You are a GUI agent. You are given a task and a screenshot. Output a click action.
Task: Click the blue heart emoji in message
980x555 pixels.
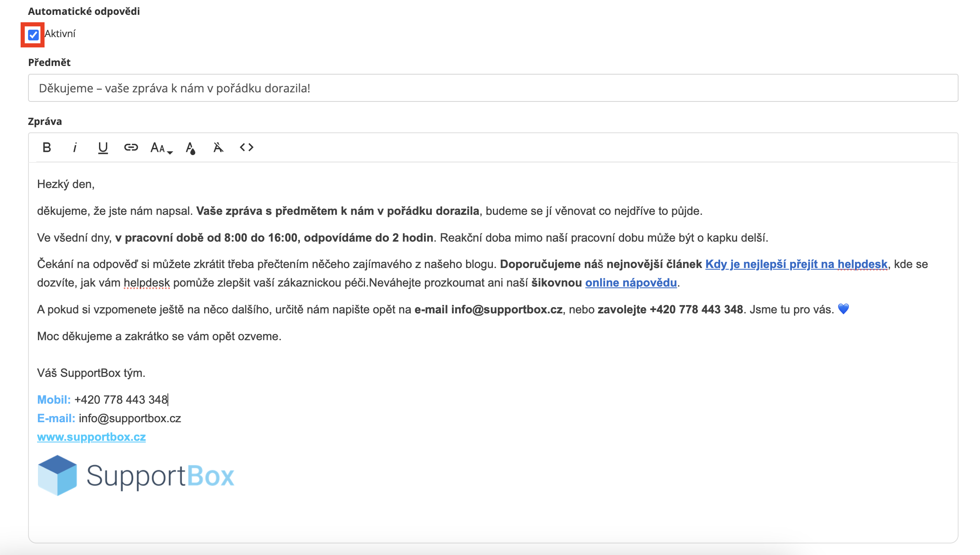tap(843, 309)
